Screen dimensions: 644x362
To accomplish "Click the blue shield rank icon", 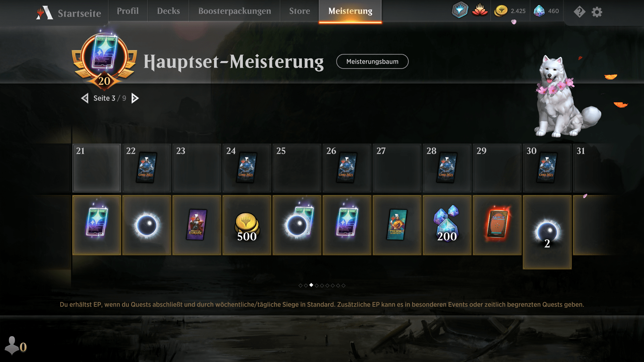I will (460, 10).
